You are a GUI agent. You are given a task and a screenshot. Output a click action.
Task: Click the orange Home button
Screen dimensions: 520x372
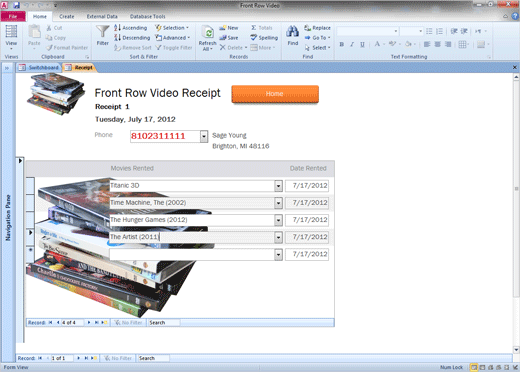[x=275, y=94]
